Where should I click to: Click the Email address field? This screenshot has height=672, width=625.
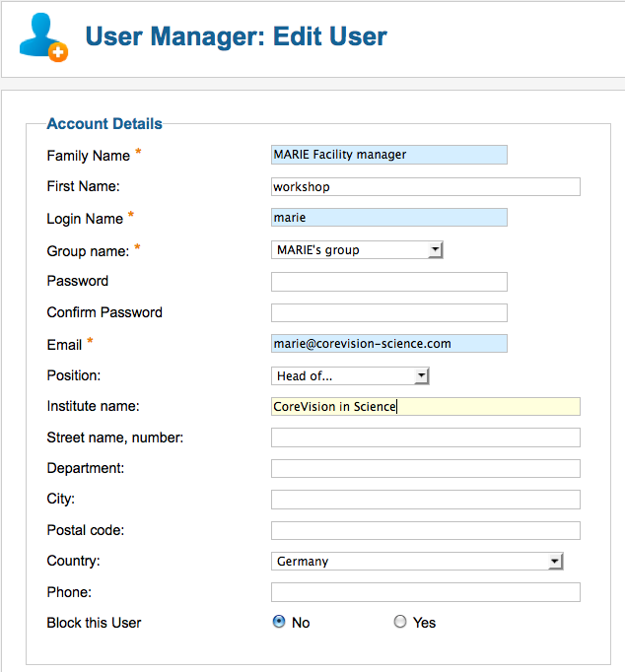coord(389,343)
